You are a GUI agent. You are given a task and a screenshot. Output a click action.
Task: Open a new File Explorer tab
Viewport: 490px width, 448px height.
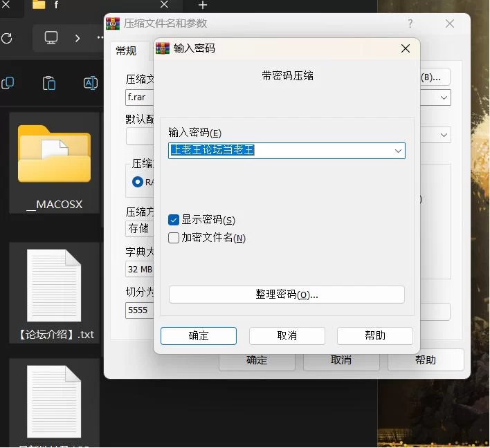[203, 6]
